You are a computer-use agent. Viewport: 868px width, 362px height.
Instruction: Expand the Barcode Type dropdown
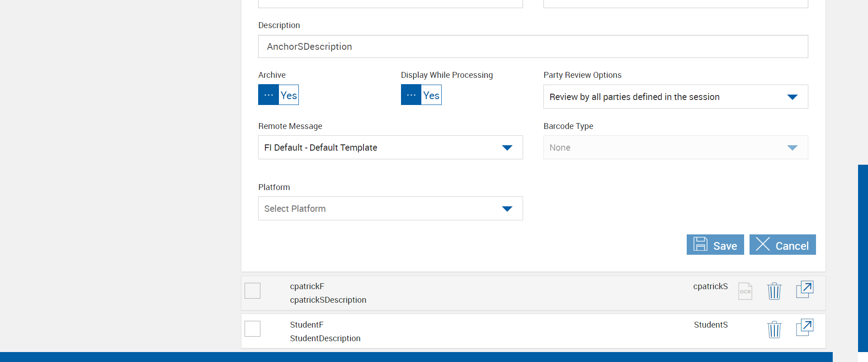pos(675,148)
